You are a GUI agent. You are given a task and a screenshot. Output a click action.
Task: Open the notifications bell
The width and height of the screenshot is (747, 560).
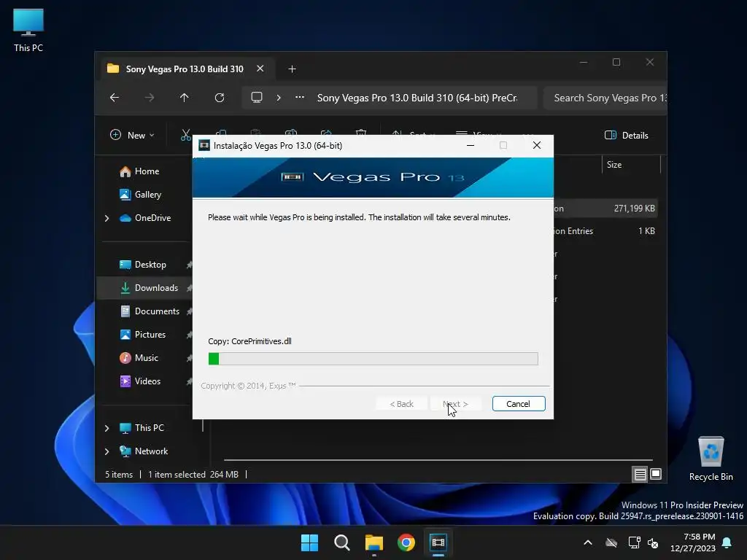[x=727, y=542]
